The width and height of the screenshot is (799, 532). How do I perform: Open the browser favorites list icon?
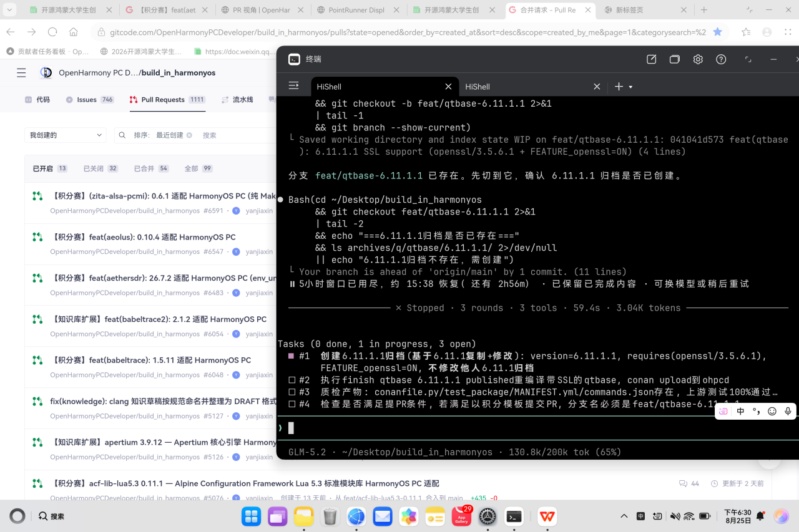click(746, 32)
